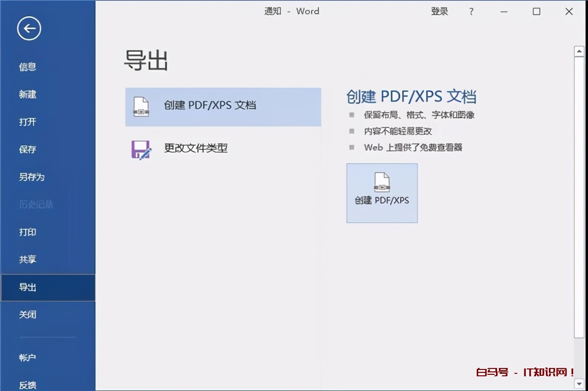Screen dimensions: 588x391
Task: Select the 创建 PDF/XPS 文档 option with document icon
Action: tap(223, 107)
